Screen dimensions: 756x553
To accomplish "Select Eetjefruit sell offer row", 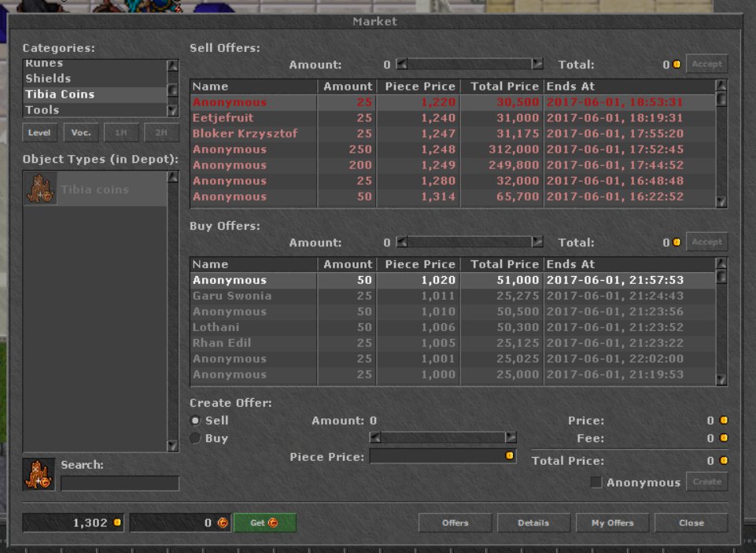I will click(x=452, y=118).
